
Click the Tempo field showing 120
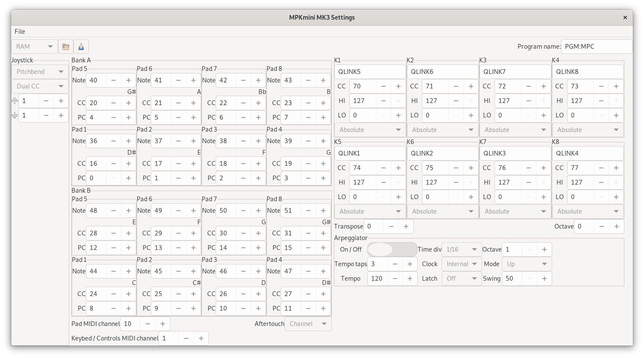click(378, 279)
